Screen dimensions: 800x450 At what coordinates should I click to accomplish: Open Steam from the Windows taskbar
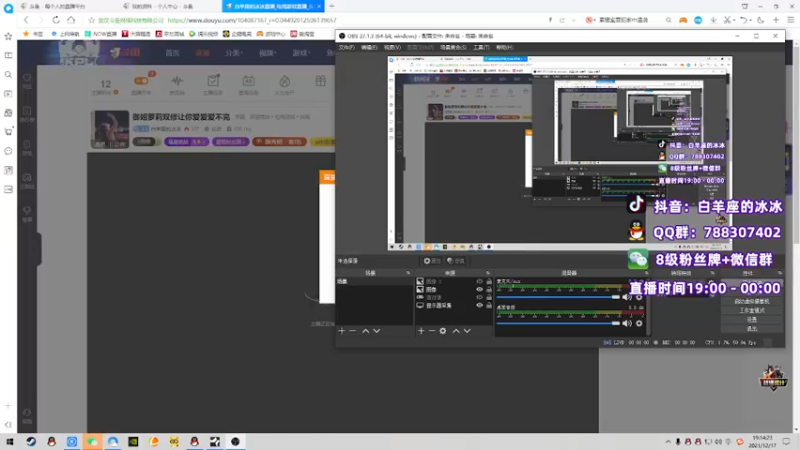tap(31, 441)
